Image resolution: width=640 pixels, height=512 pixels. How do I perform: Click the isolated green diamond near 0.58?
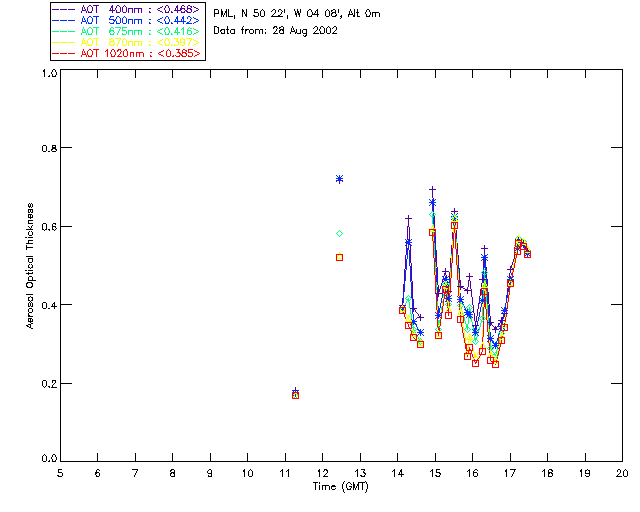[x=339, y=234]
